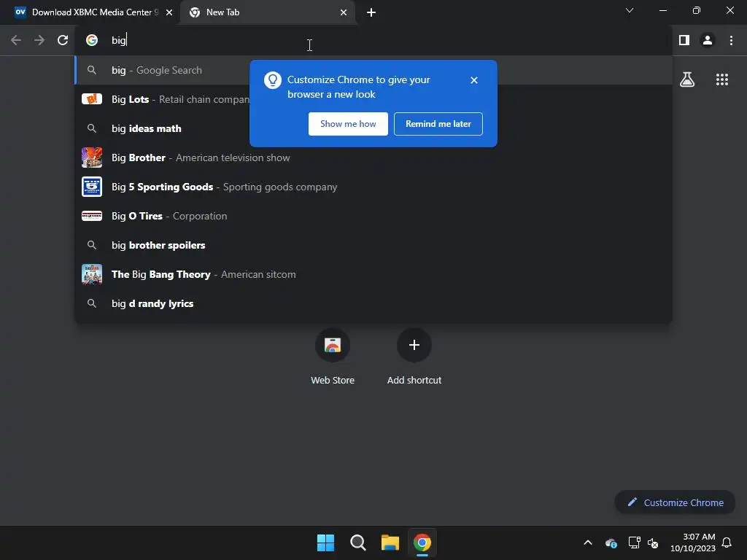Viewport: 747px width, 560px height.
Task: Close the New Tab tab
Action: 344,12
